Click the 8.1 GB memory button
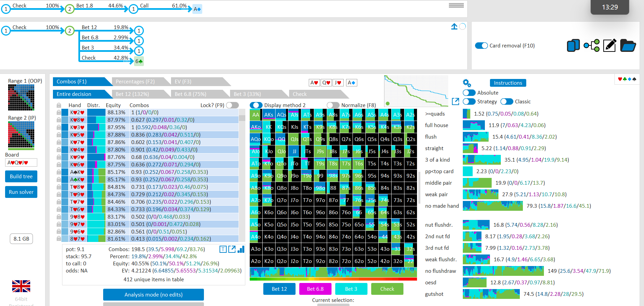Screen dimensions: 644x306 tap(21, 239)
